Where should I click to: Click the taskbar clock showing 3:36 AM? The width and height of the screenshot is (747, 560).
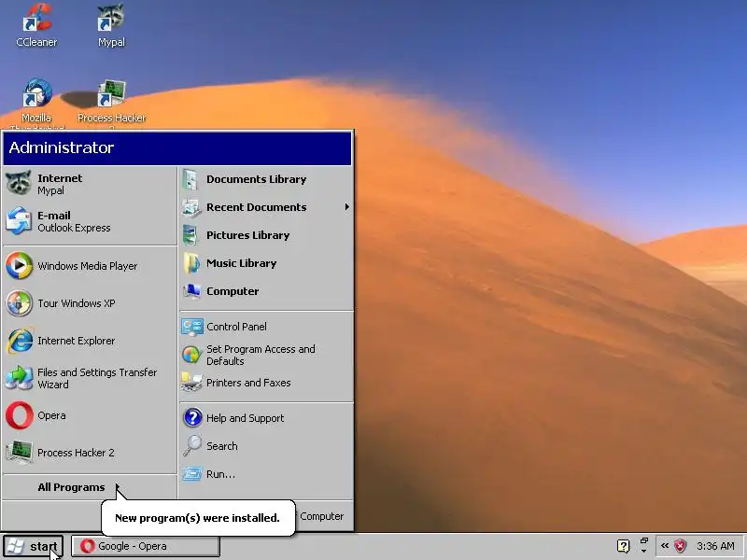(x=715, y=546)
